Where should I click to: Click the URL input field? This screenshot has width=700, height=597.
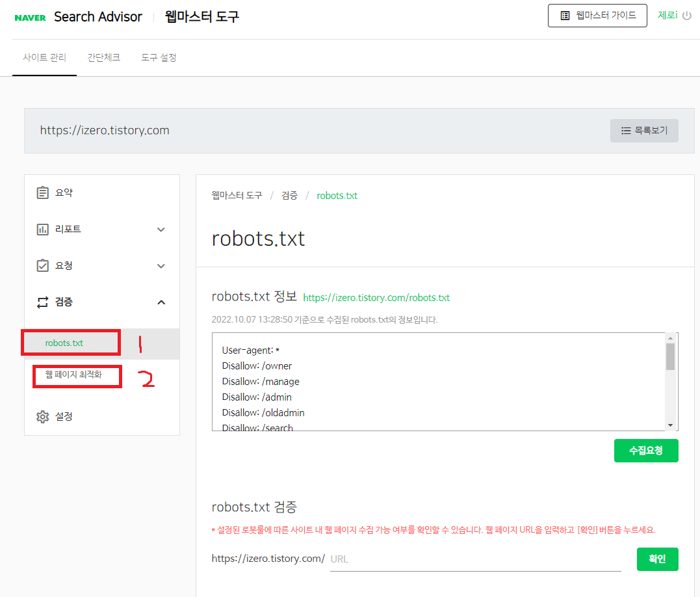click(x=476, y=559)
